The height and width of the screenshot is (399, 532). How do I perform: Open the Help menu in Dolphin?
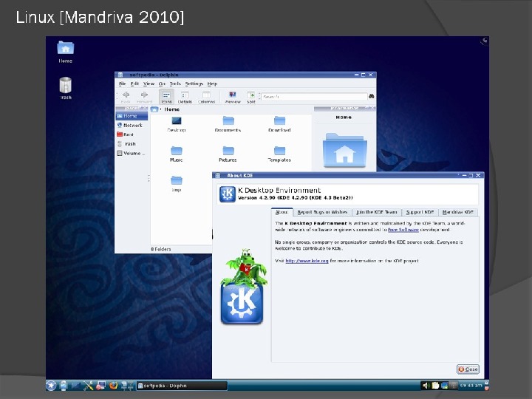(212, 83)
